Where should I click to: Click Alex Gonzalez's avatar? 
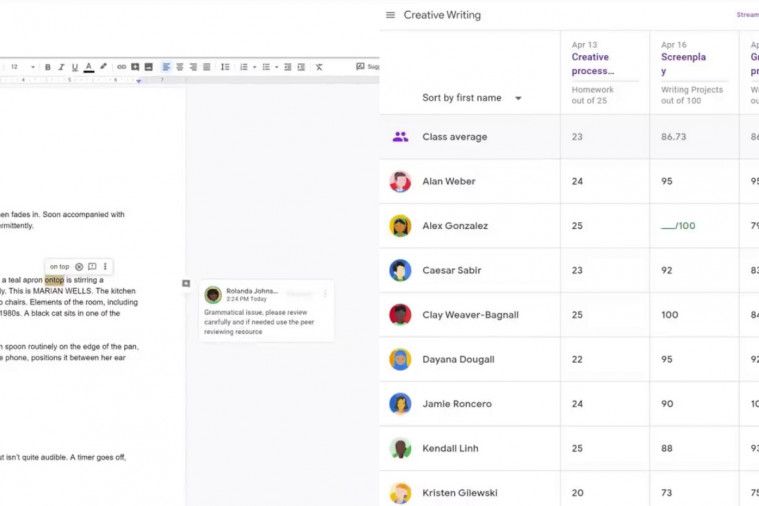(400, 226)
